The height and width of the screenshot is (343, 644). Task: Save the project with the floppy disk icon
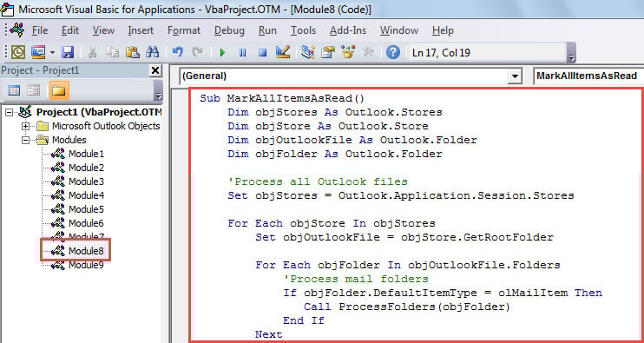pos(68,53)
